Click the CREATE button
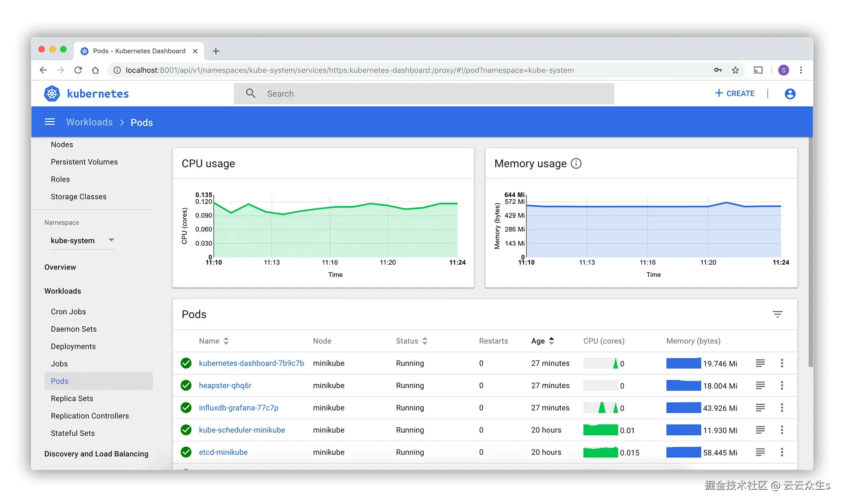 click(735, 94)
